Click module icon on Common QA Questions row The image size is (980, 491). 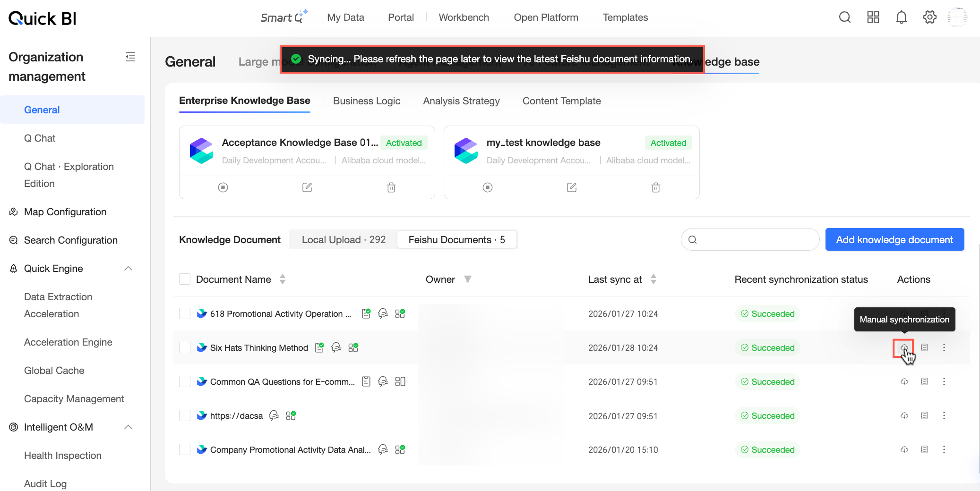400,381
